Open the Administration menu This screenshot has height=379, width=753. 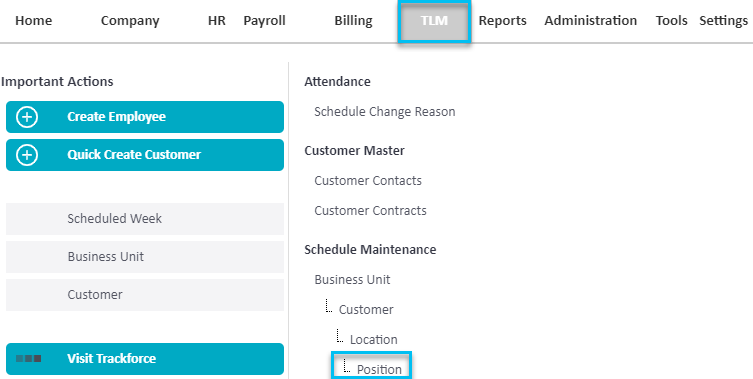coord(591,21)
